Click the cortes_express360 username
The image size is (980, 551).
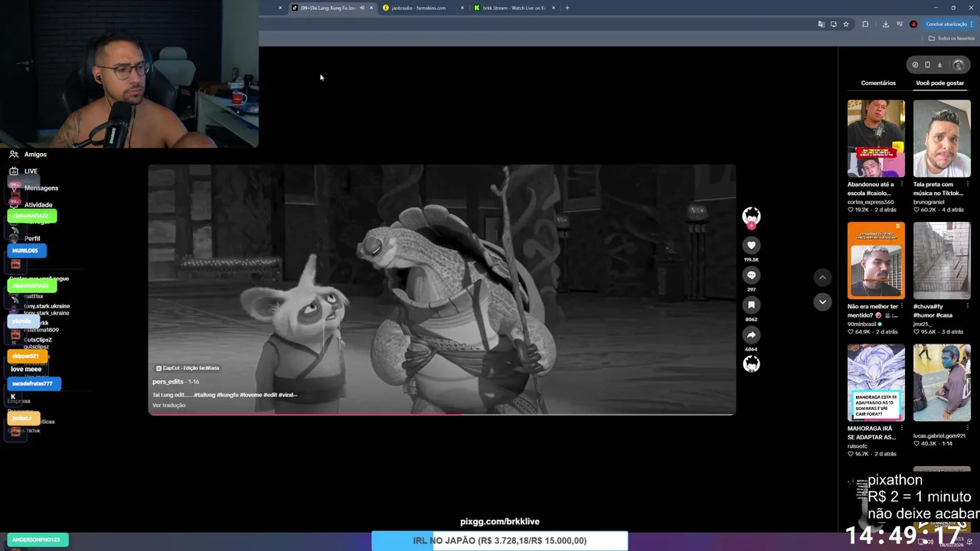871,202
